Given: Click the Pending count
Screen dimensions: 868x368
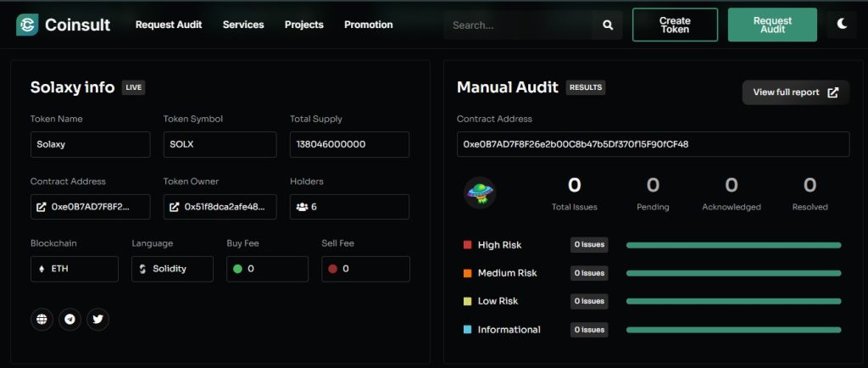Looking at the screenshot, I should tap(654, 186).
